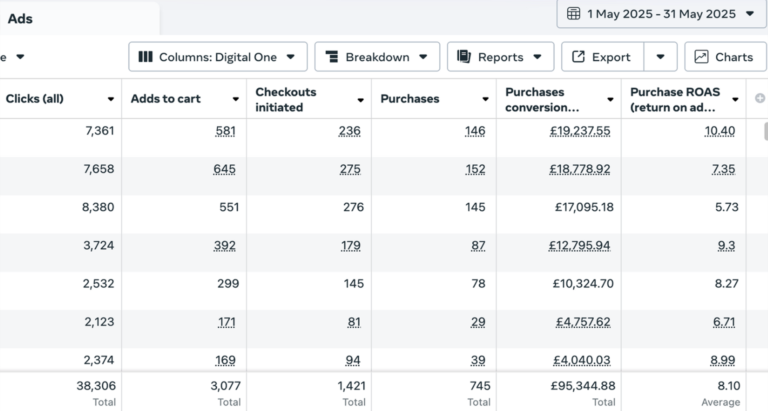Click the Breakdown hierarchy icon
This screenshot has width=768, height=411.
(332, 57)
